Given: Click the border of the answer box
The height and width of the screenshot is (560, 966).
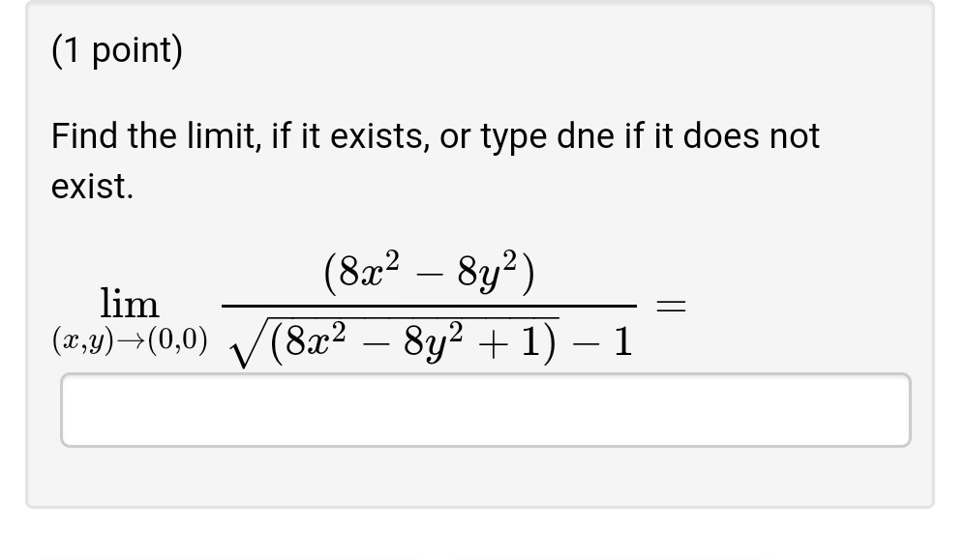Looking at the screenshot, I should 484,375.
